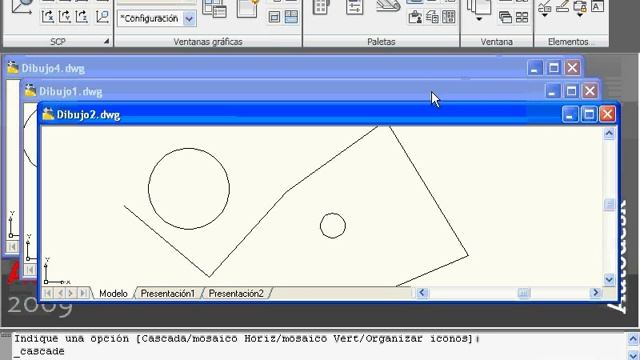Screen dimensions: 640x360
Task: Click the UCS icon beside the Z rotation icon
Action: pyautogui.click(x=102, y=16)
